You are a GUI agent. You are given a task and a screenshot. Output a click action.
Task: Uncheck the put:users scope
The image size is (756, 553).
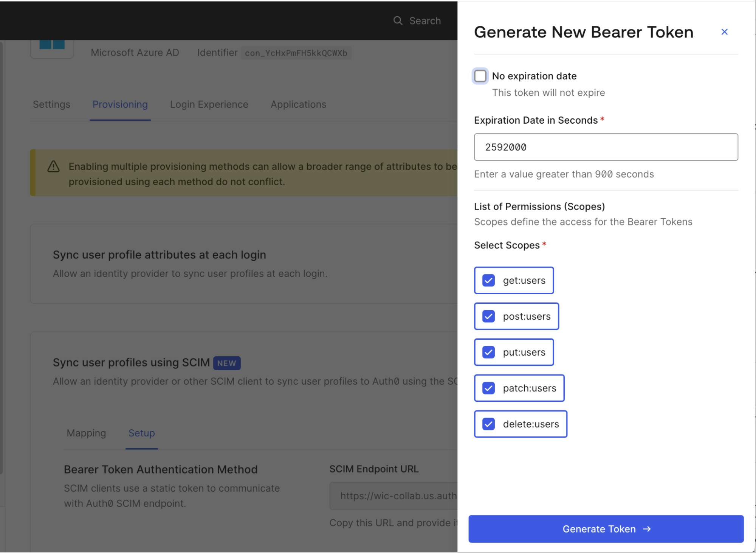click(x=488, y=352)
